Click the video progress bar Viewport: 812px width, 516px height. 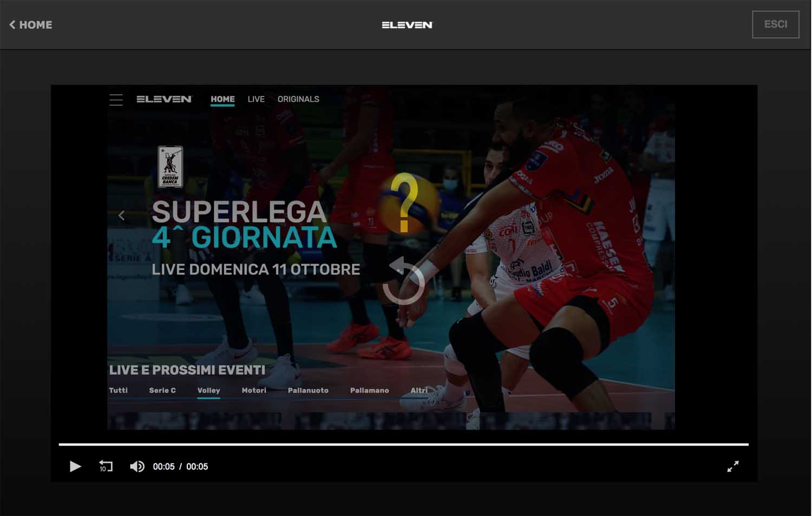(403, 445)
